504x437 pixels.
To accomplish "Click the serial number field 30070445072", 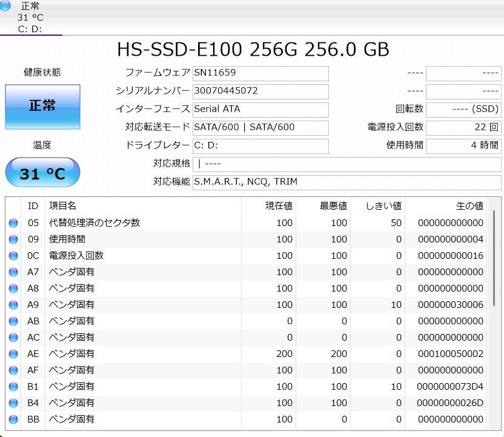I will tap(260, 92).
